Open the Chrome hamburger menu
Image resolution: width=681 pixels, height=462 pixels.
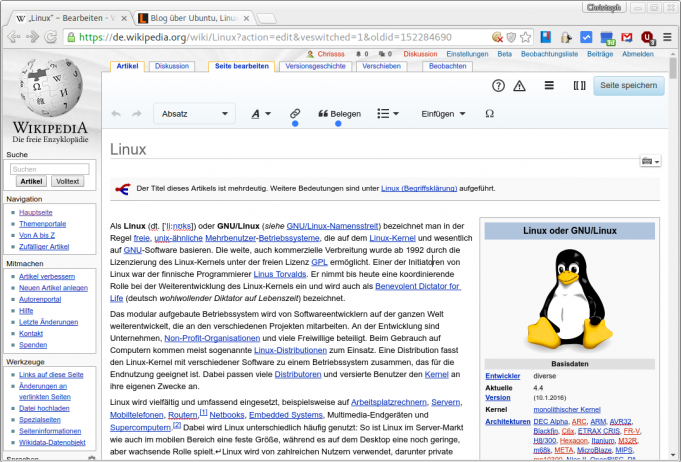668,37
